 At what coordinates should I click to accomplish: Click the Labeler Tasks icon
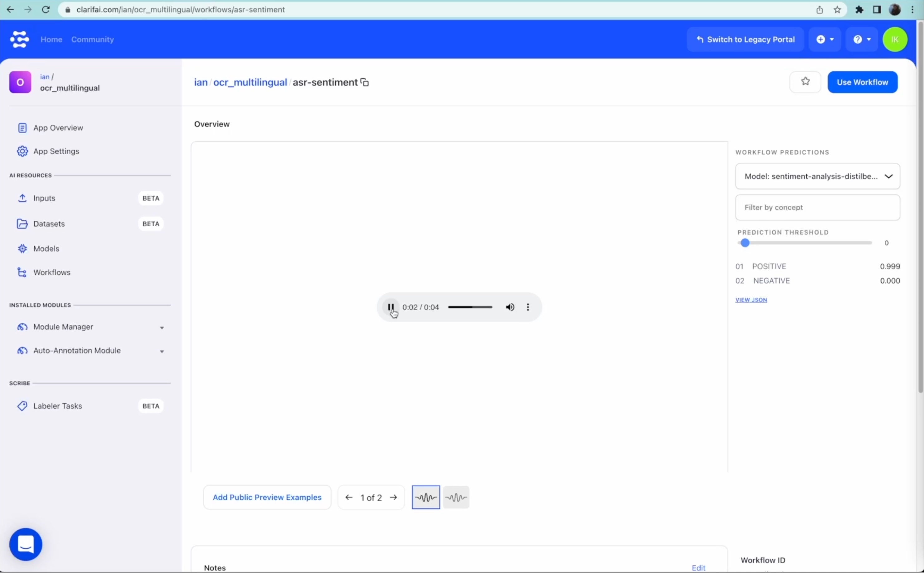[x=22, y=405]
